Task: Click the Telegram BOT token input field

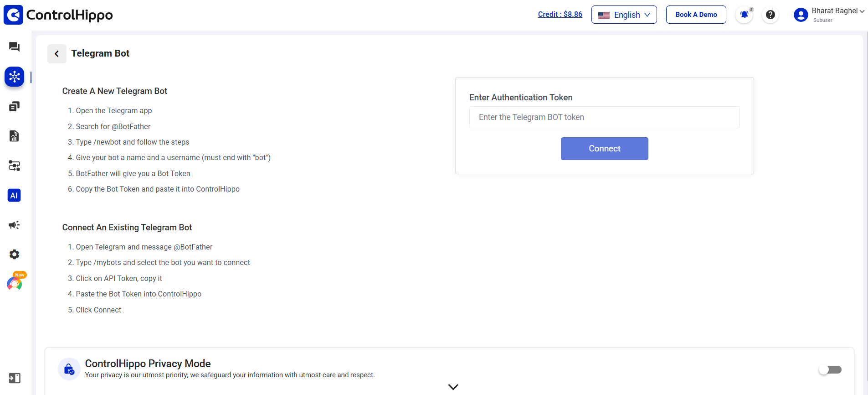Action: point(604,117)
